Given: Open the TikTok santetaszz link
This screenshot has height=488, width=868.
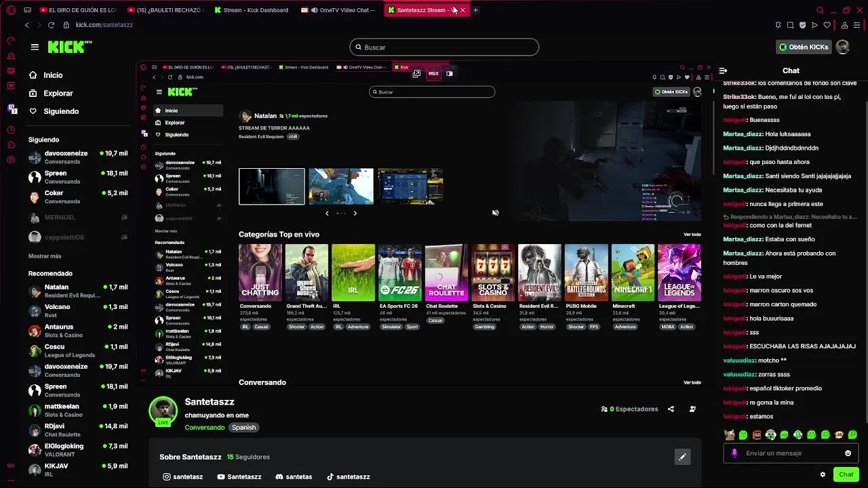Looking at the screenshot, I should [x=349, y=477].
